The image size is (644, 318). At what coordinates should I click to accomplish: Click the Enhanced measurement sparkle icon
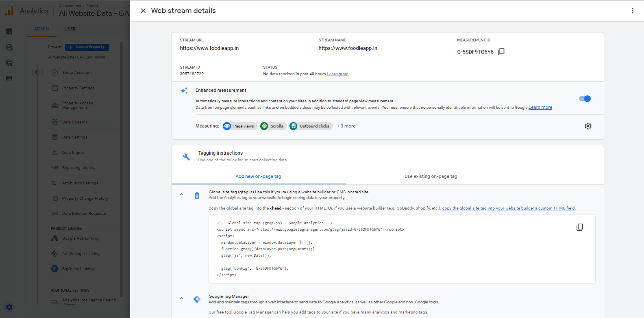point(184,91)
